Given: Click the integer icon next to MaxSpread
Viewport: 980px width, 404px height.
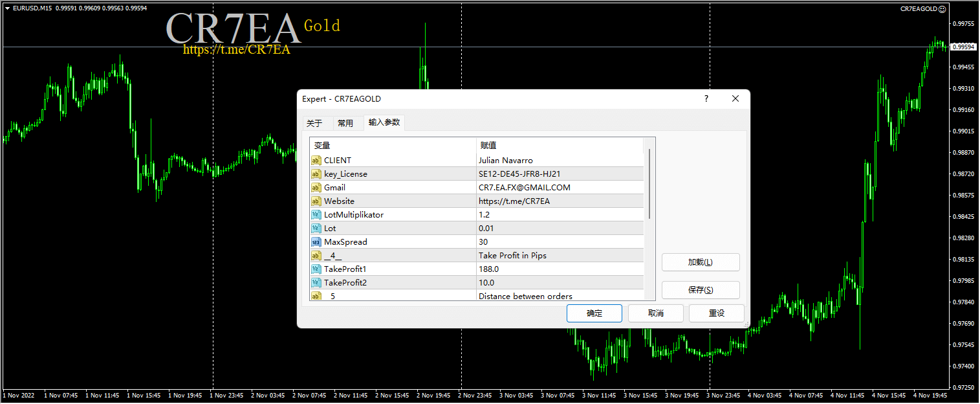Looking at the screenshot, I should 316,242.
